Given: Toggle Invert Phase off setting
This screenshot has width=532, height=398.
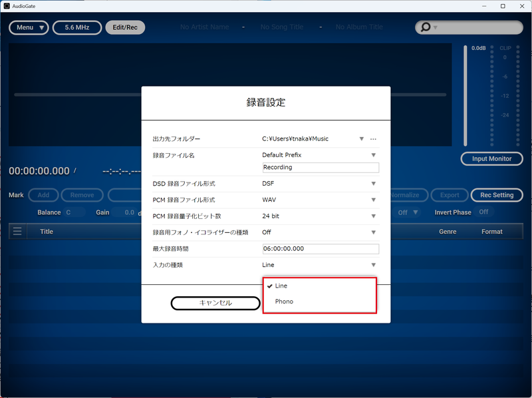Looking at the screenshot, I should tap(483, 211).
